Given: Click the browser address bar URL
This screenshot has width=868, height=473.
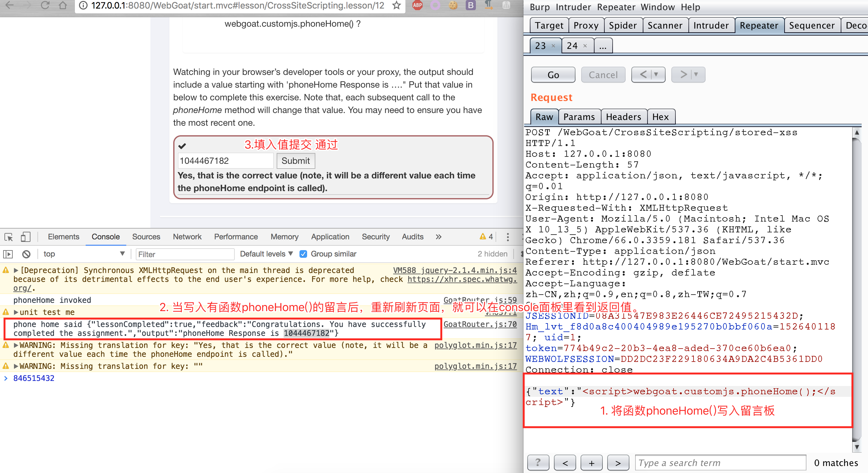Looking at the screenshot, I should pos(237,5).
